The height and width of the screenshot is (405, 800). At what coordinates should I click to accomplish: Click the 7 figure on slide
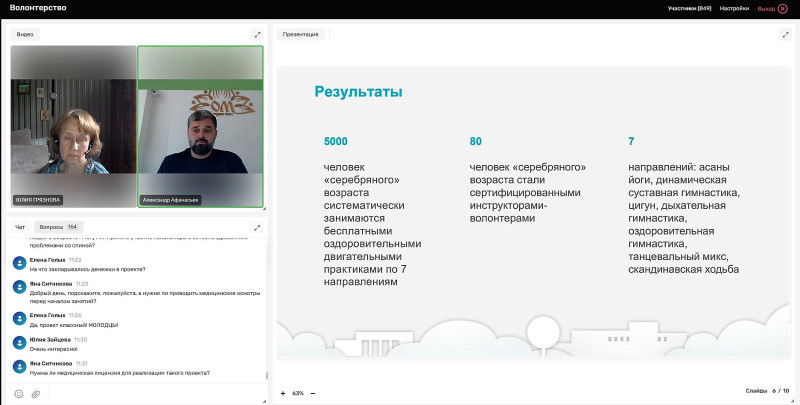(631, 141)
